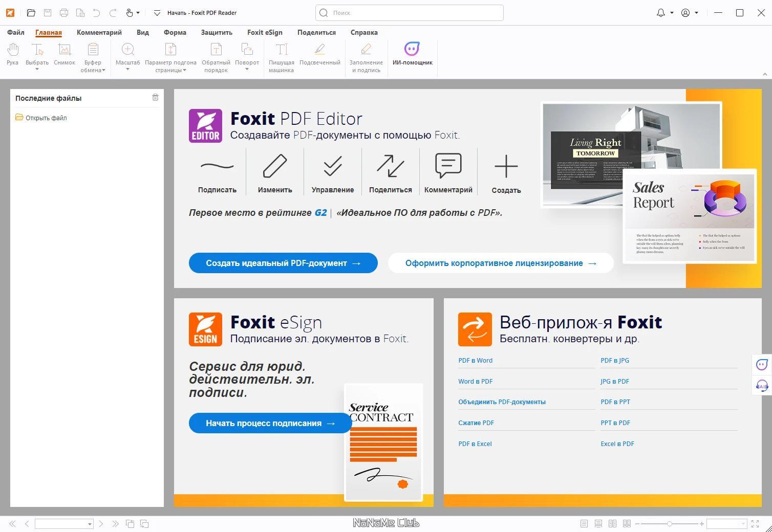Image resolution: width=772 pixels, height=532 pixels.
Task: Take a Snapshot (Снимок) of the page
Action: click(65, 55)
